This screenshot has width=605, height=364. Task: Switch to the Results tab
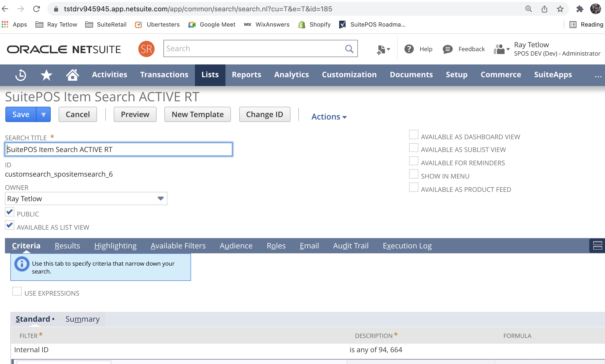click(67, 245)
